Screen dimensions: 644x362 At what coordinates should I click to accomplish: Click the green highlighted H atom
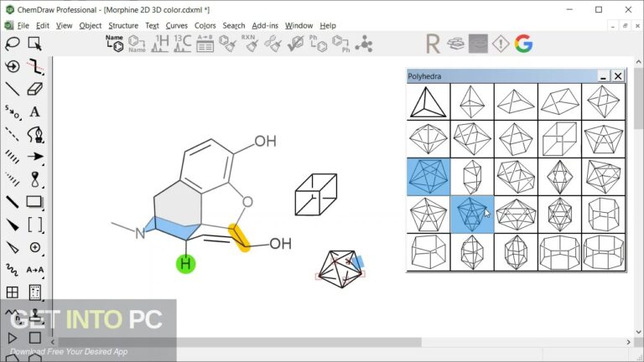185,264
